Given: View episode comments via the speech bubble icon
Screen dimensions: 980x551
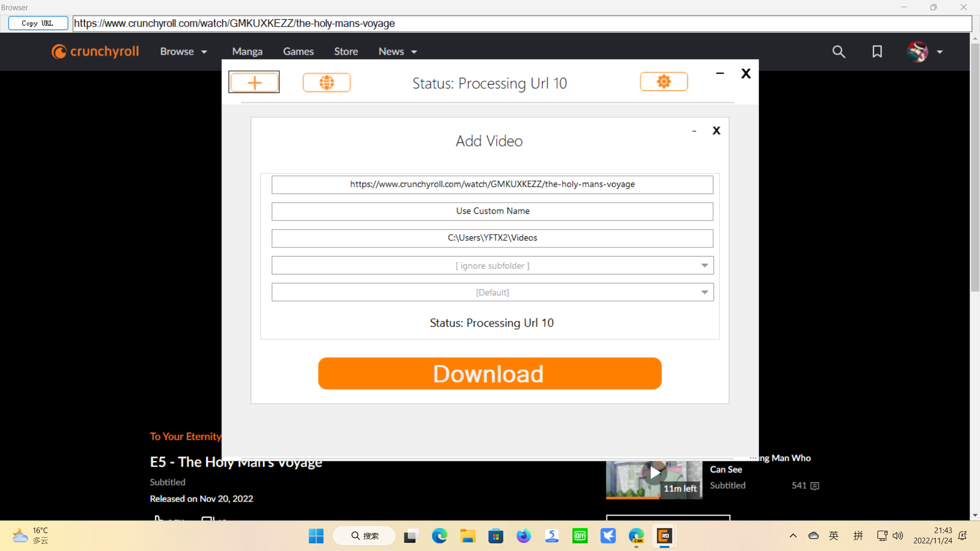Looking at the screenshot, I should tap(814, 486).
